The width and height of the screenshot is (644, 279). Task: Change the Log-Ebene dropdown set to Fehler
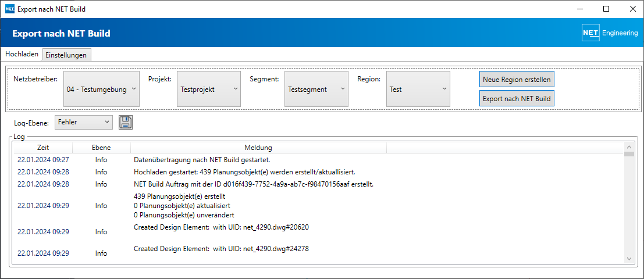pyautogui.click(x=83, y=122)
